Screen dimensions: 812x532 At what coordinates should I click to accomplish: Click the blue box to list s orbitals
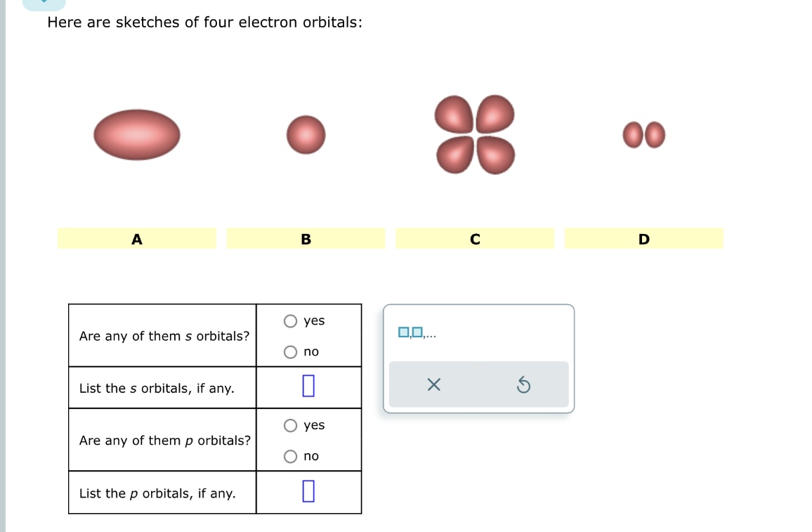[309, 387]
